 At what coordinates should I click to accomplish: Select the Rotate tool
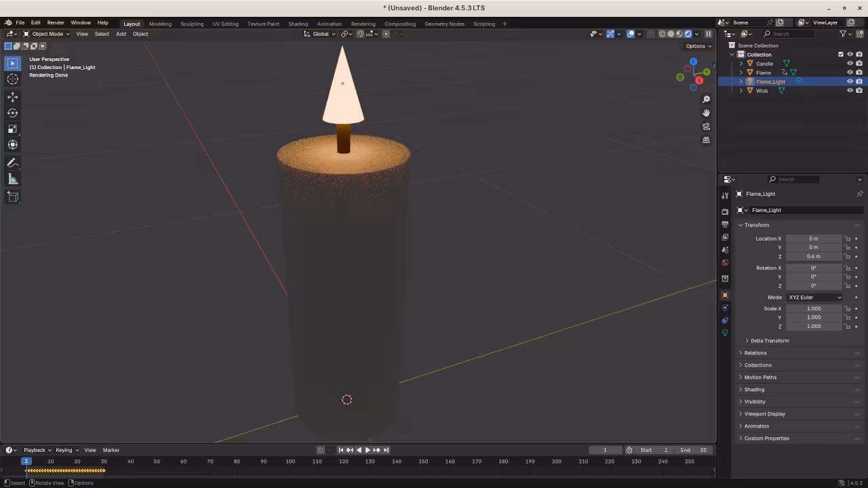point(12,113)
